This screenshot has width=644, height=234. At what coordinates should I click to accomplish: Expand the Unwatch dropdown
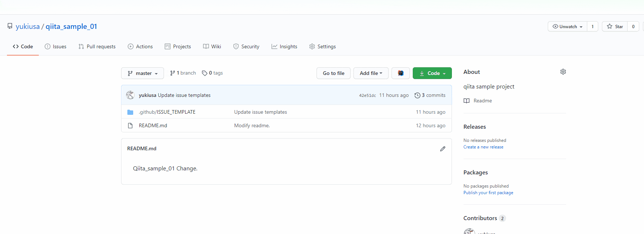tap(568, 26)
